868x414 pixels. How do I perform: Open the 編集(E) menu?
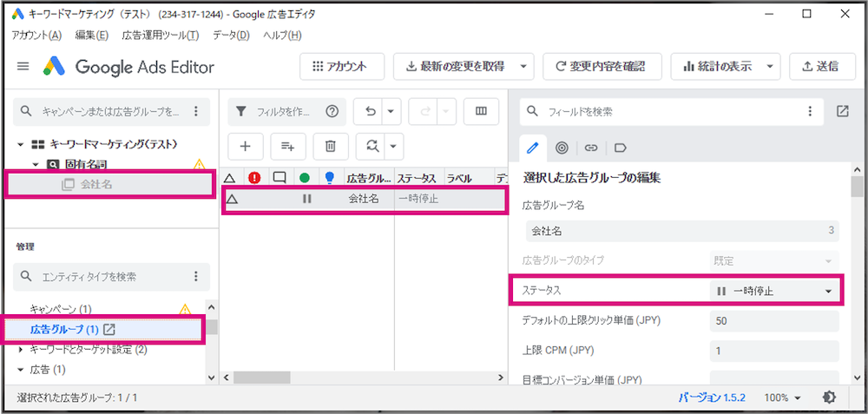[x=91, y=36]
